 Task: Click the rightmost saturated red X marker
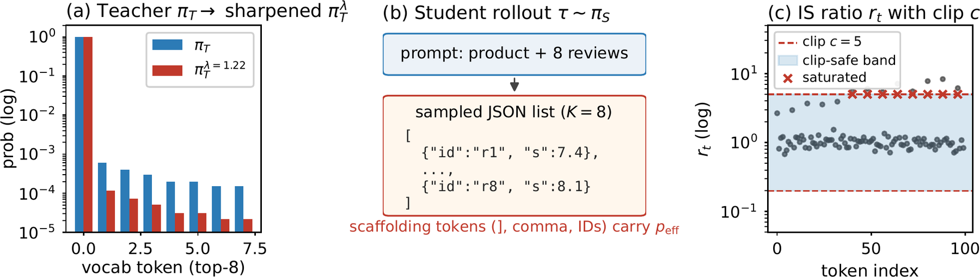tap(958, 94)
